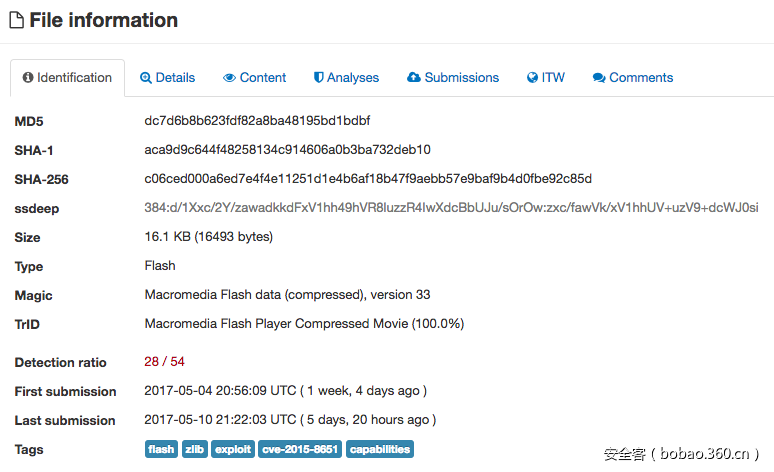Viewport: 774px width, 472px height.
Task: Click the exploit tag
Action: pos(233,450)
